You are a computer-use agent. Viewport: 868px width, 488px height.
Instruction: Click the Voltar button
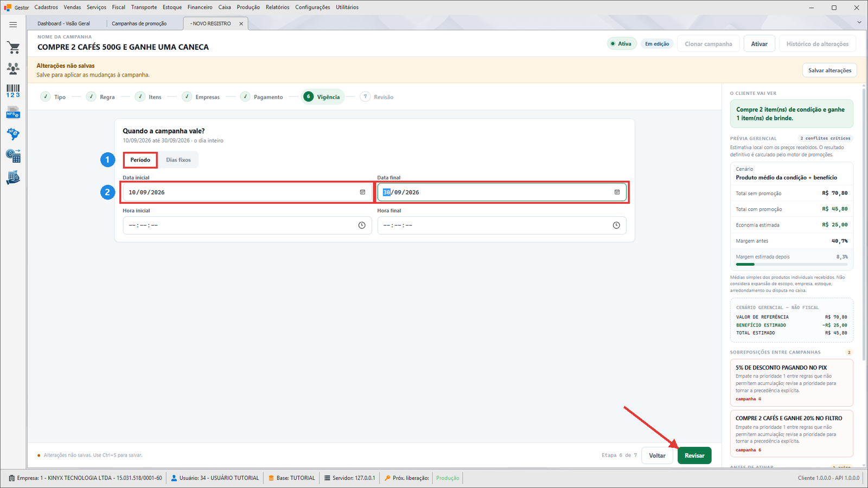[x=657, y=455]
